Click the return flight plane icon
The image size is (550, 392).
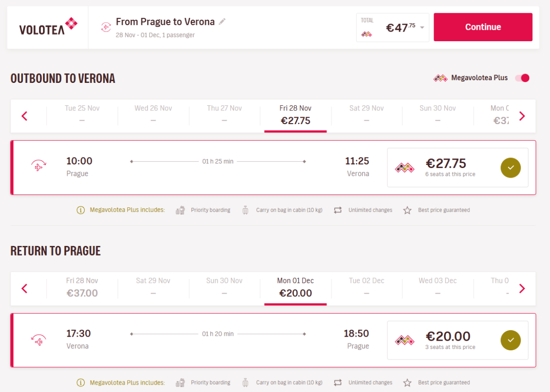coord(38,340)
